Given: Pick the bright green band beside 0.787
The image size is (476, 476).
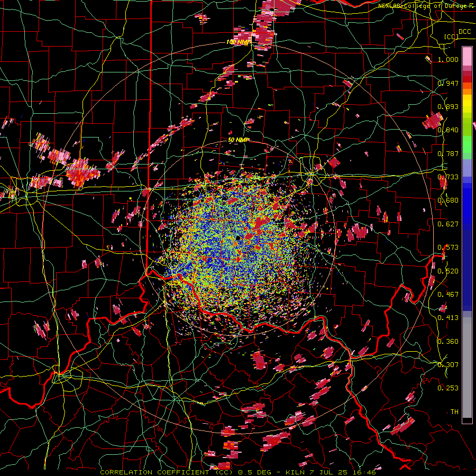Looking at the screenshot, I should click(x=467, y=146).
